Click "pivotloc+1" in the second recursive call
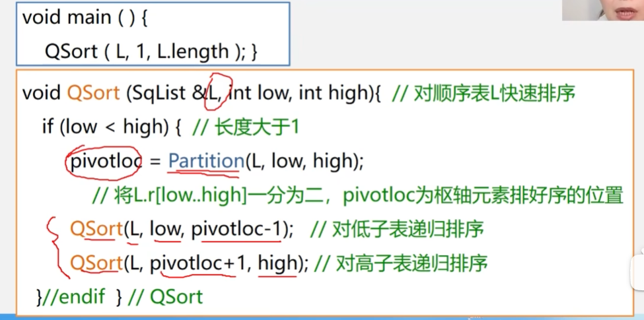Screen dimensions: 644x320 [x=197, y=264]
